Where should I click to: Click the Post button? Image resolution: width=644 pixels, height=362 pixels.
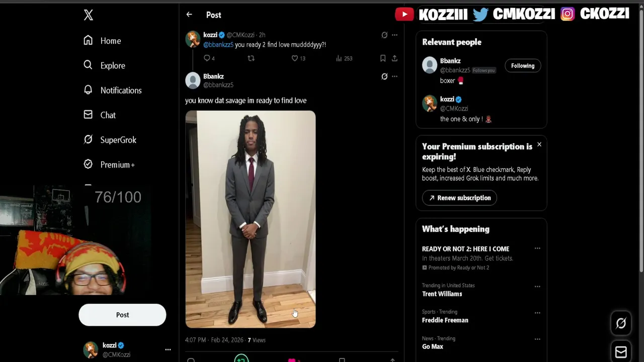[122, 315]
